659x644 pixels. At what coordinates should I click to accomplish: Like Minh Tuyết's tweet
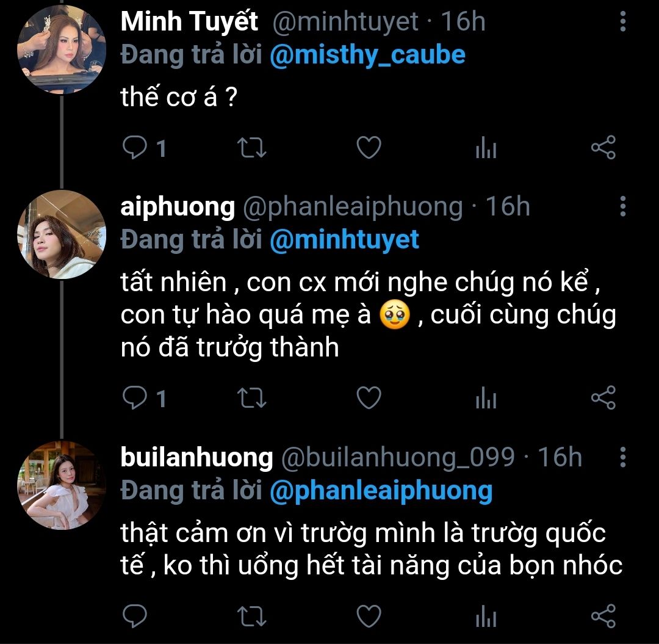369,148
